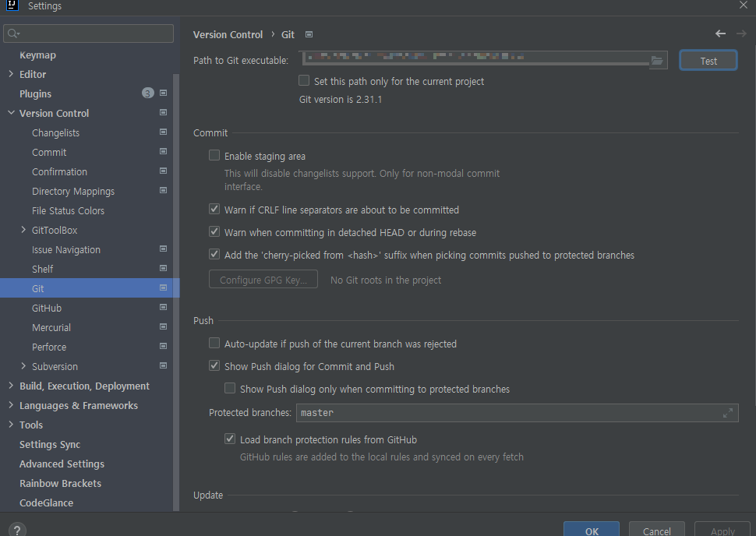
Task: Click the GitHub label in settings tree
Action: click(x=47, y=308)
